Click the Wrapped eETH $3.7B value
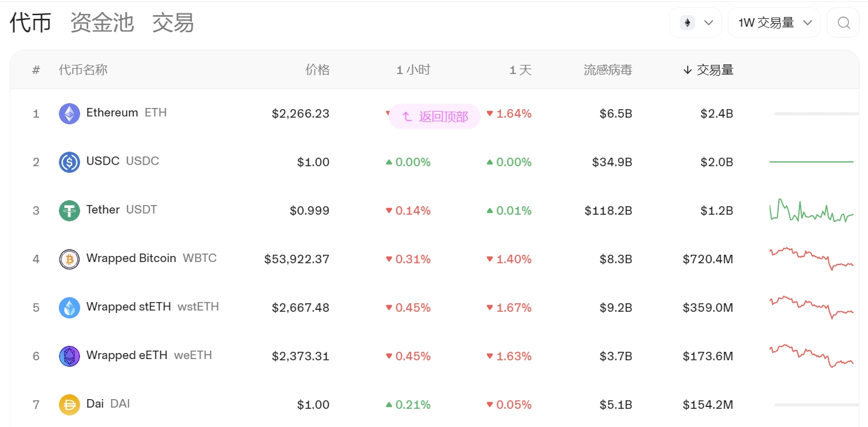Image resolution: width=868 pixels, height=427 pixels. pos(615,356)
